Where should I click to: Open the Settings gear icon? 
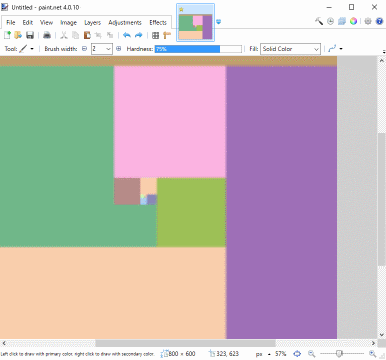[368, 21]
